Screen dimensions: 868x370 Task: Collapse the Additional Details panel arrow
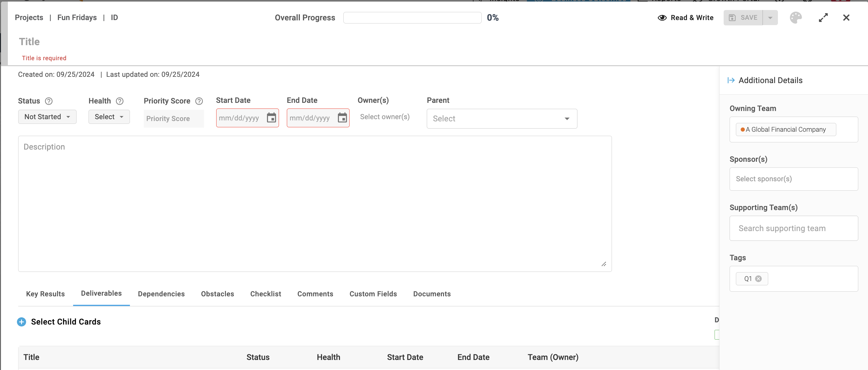pyautogui.click(x=731, y=80)
